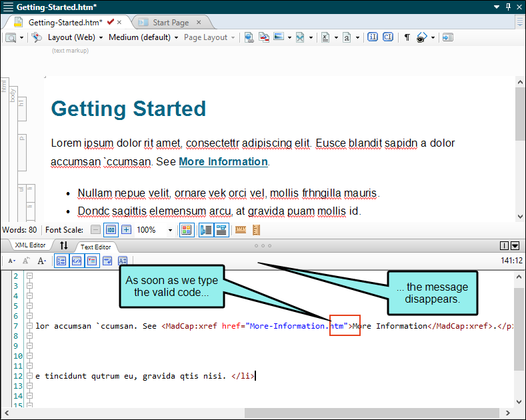This screenshot has height=420, width=526.
Task: Click the vertical ruler icon
Action: coord(256,230)
